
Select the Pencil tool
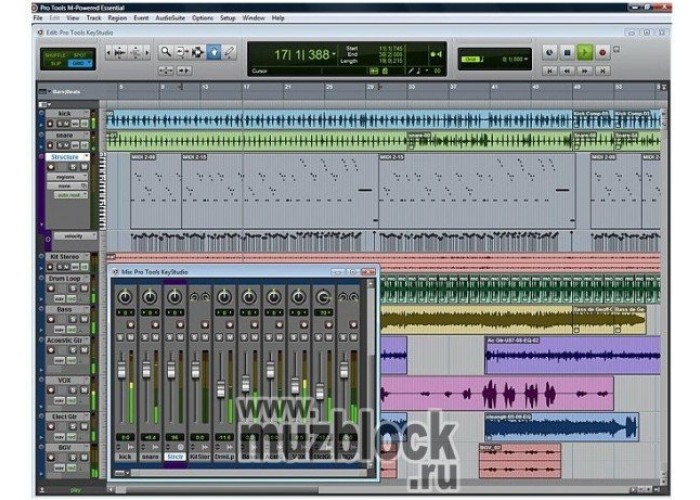[229, 52]
